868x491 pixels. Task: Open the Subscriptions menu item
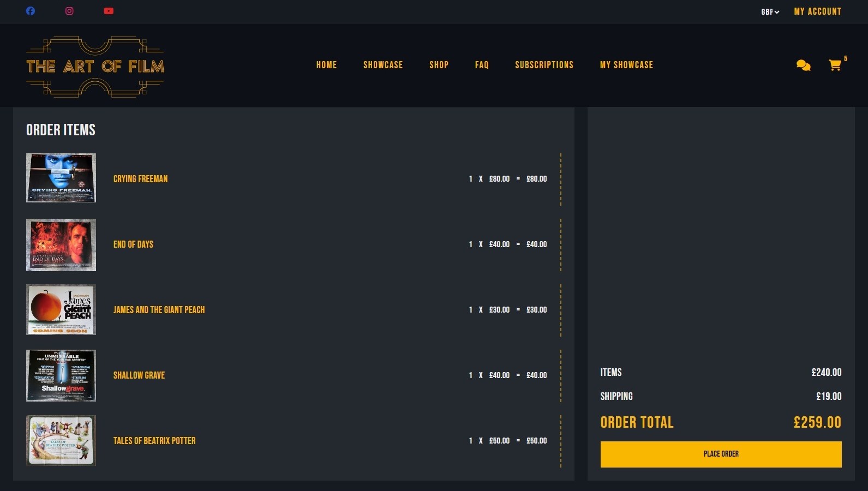click(544, 65)
